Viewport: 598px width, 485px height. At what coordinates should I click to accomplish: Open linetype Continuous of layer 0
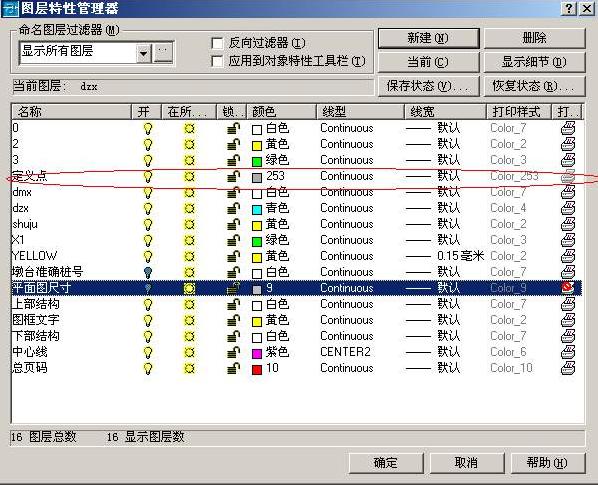coord(347,128)
